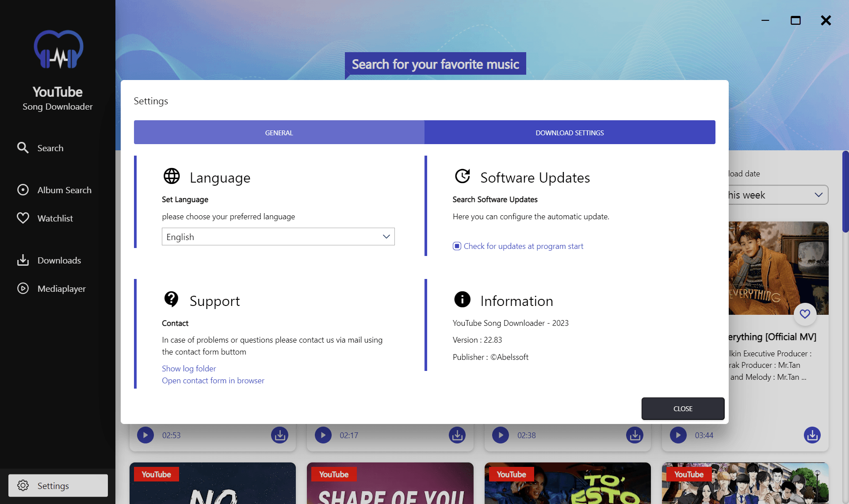
Task: Click the YouTube Song Downloader headphone logo
Action: point(58,50)
